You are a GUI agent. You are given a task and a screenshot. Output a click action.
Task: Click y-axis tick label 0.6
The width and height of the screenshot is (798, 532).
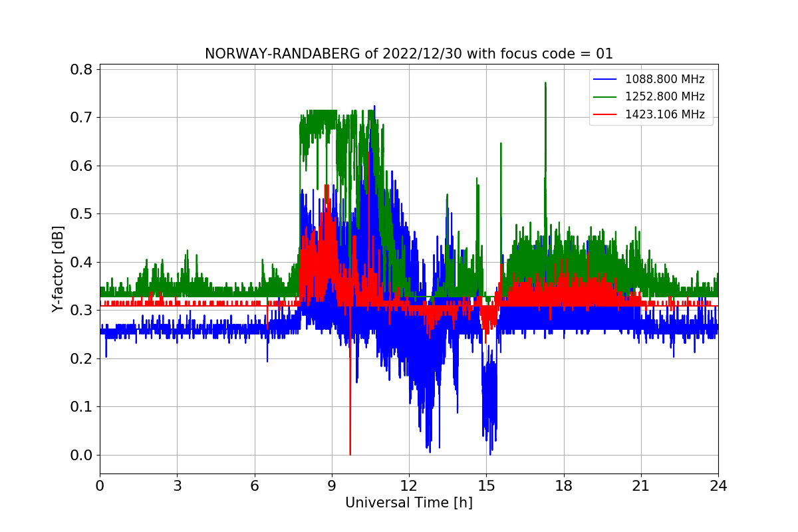point(81,166)
